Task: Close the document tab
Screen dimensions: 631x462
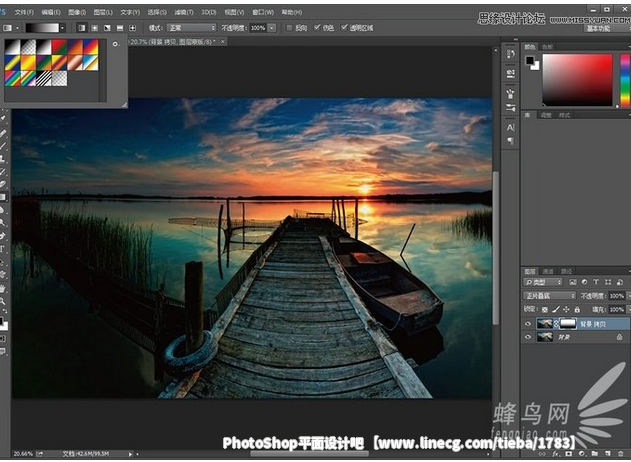Action: pyautogui.click(x=223, y=41)
